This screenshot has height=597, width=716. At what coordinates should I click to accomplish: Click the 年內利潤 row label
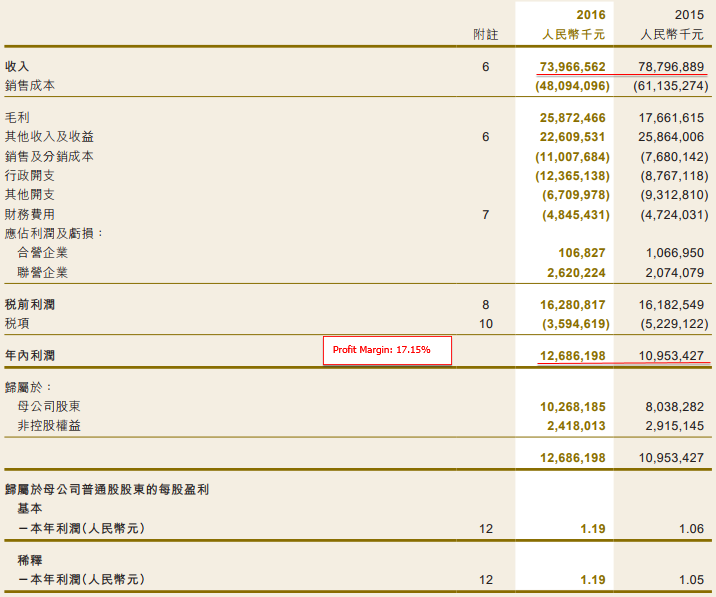coord(30,356)
